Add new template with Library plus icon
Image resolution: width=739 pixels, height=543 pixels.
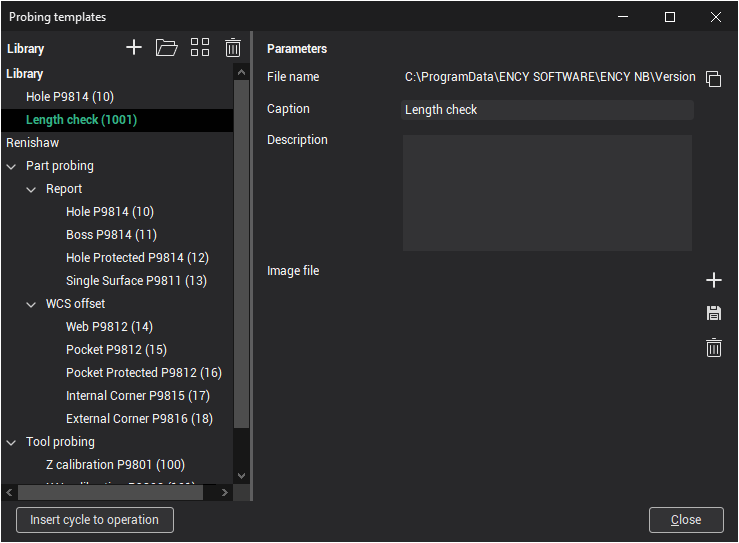pyautogui.click(x=134, y=48)
